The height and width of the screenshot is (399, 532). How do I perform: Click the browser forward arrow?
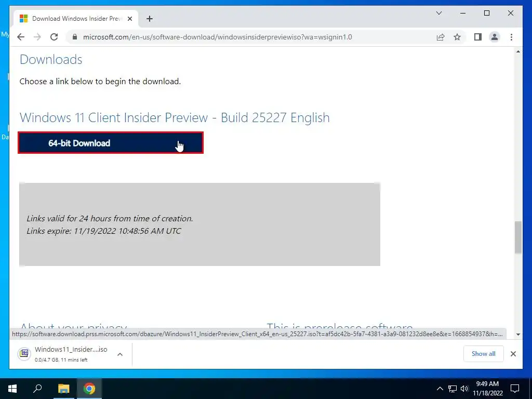click(x=37, y=37)
